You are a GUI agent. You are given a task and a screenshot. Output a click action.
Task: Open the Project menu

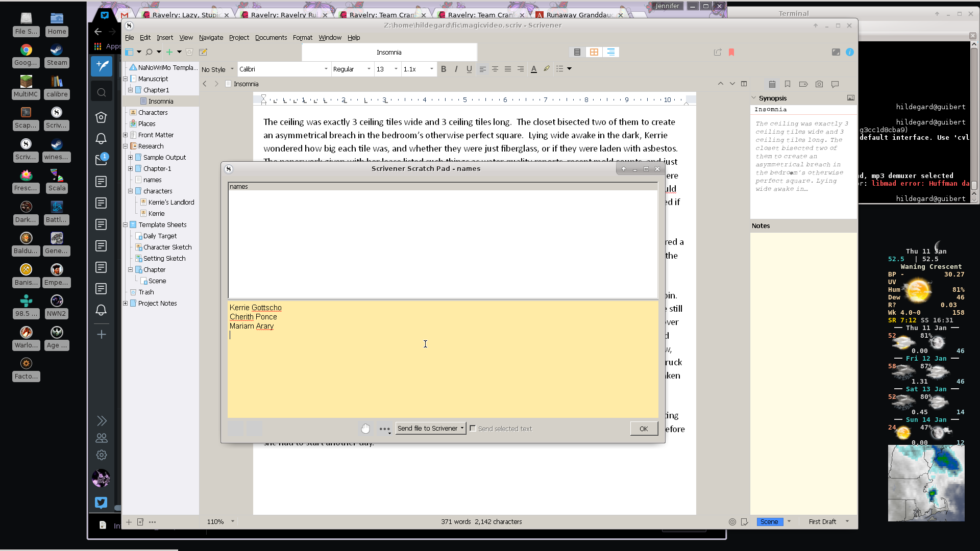point(239,38)
